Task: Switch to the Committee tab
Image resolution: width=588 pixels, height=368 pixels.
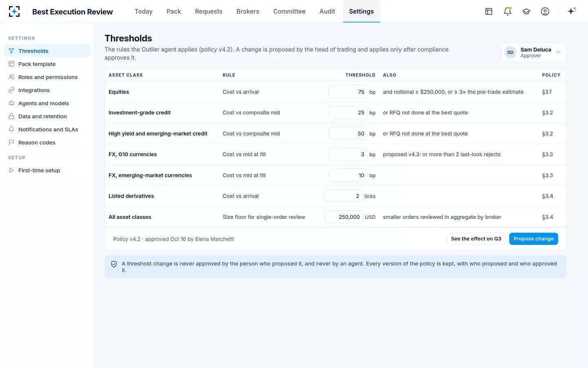Action: pyautogui.click(x=289, y=11)
